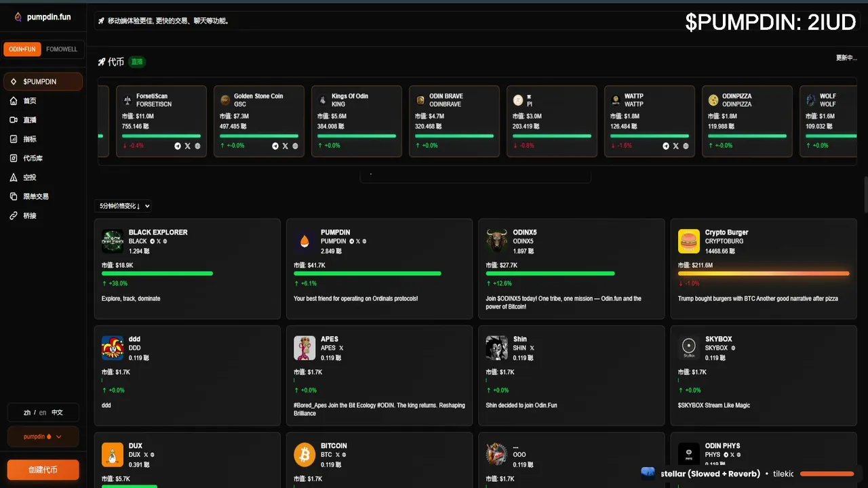
Task: Switch language to en
Action: [43, 412]
